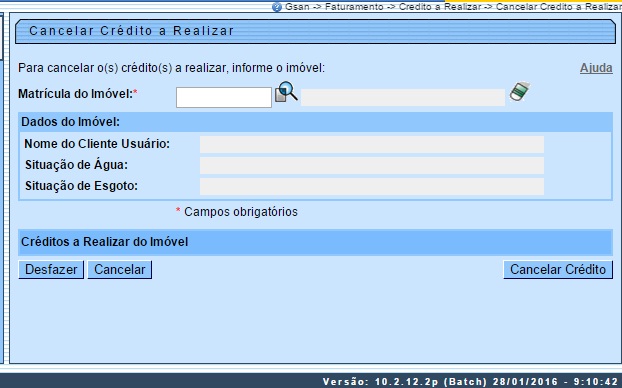The height and width of the screenshot is (388, 622).
Task: Click the Desfazer button
Action: click(x=51, y=269)
